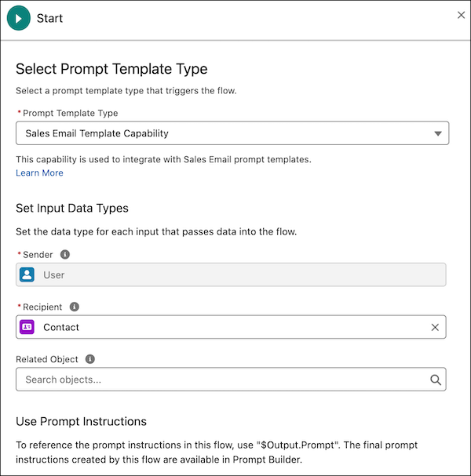This screenshot has height=476, width=471.
Task: Click the Start panel title text
Action: point(49,18)
